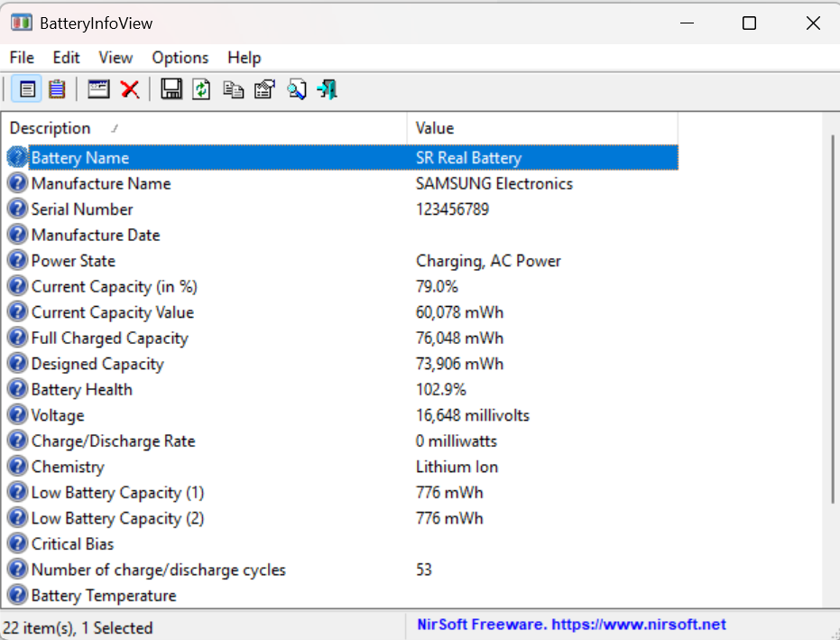Viewport: 840px width, 640px height.
Task: Click the question icon beside Full Charged Capacity
Action: (17, 338)
